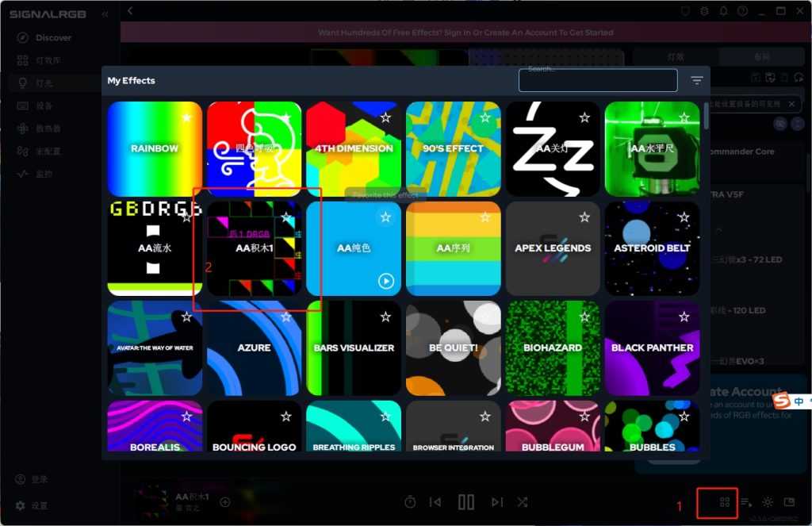Collapse the SignalRGB sidebar with double chevron
The width and height of the screenshot is (812, 526).
[x=105, y=14]
